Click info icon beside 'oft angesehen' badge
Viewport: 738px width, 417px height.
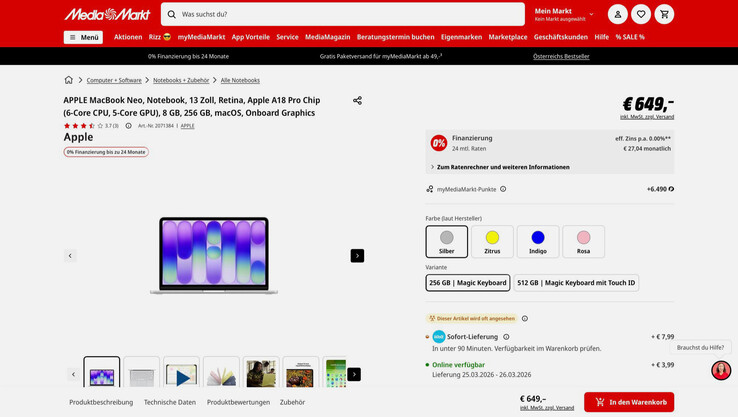coord(525,319)
